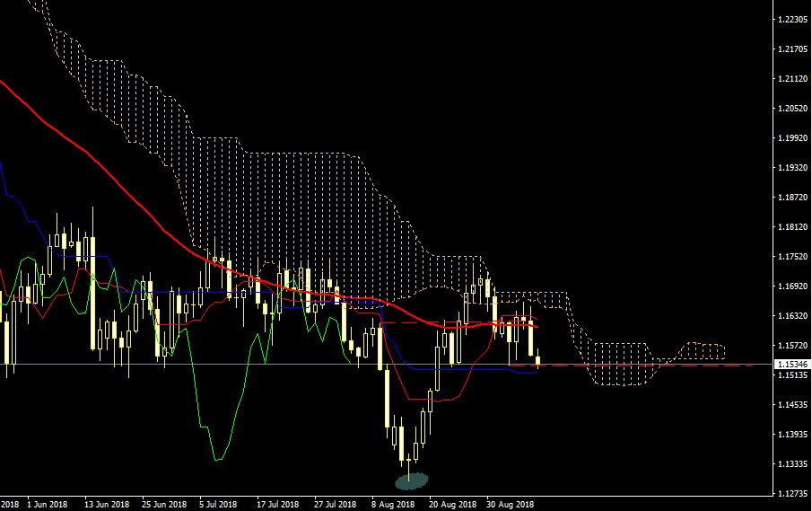Image resolution: width=812 pixels, height=511 pixels.
Task: Click the 1.12735 price axis label
Action: coord(791,493)
